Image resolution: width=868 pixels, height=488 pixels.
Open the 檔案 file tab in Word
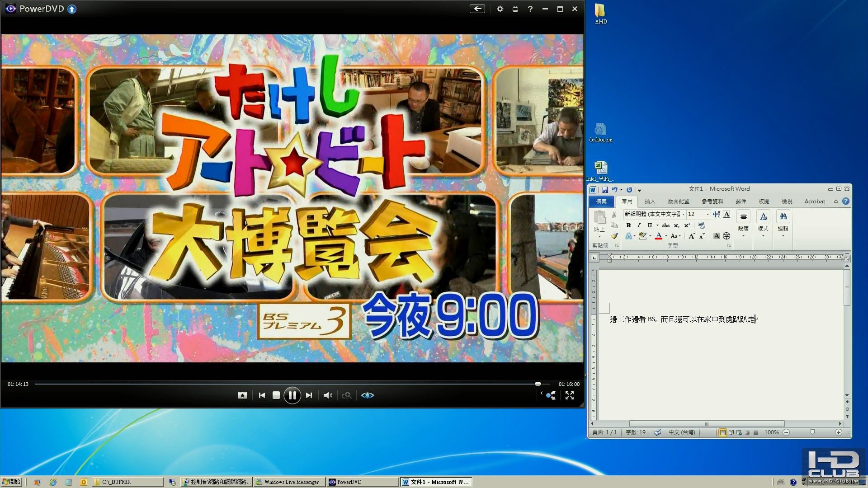(601, 202)
